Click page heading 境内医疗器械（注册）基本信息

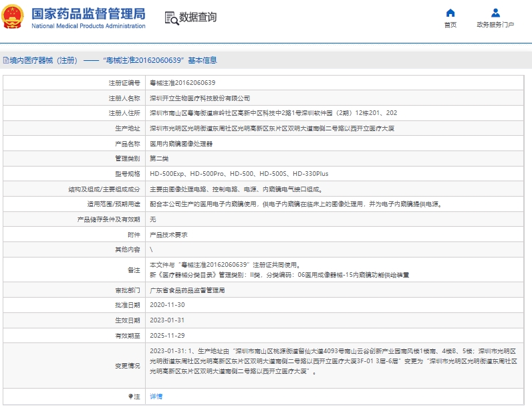(x=110, y=60)
